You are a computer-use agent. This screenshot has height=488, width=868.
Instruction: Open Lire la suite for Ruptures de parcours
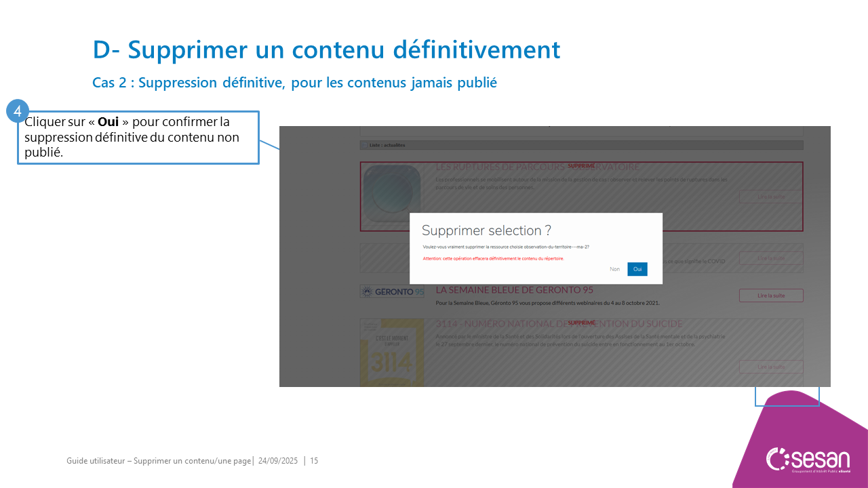770,197
